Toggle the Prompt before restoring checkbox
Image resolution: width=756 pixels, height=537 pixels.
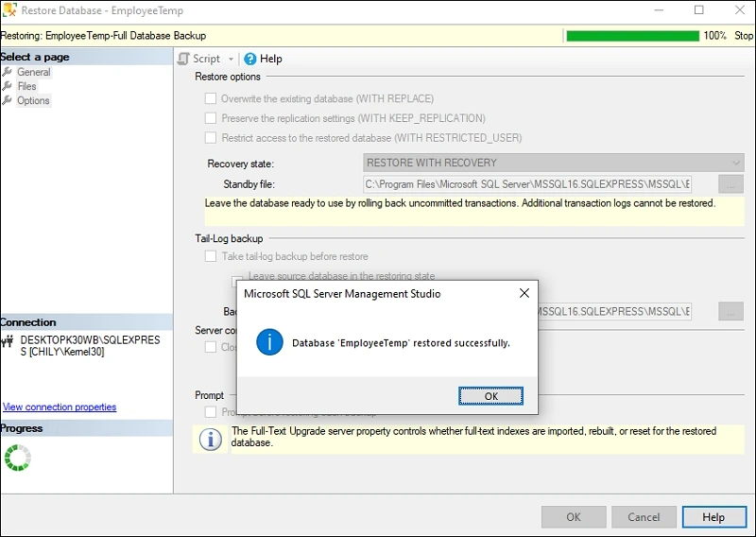click(211, 411)
